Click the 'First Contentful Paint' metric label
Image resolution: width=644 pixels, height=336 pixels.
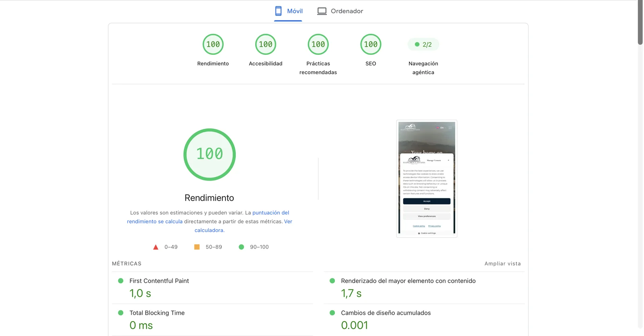coord(159,281)
